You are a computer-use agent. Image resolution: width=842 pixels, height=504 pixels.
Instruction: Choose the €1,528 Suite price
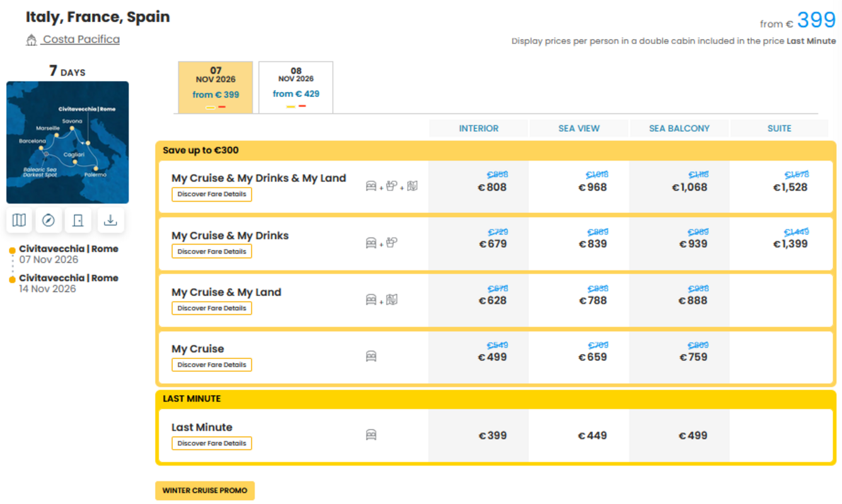click(790, 187)
